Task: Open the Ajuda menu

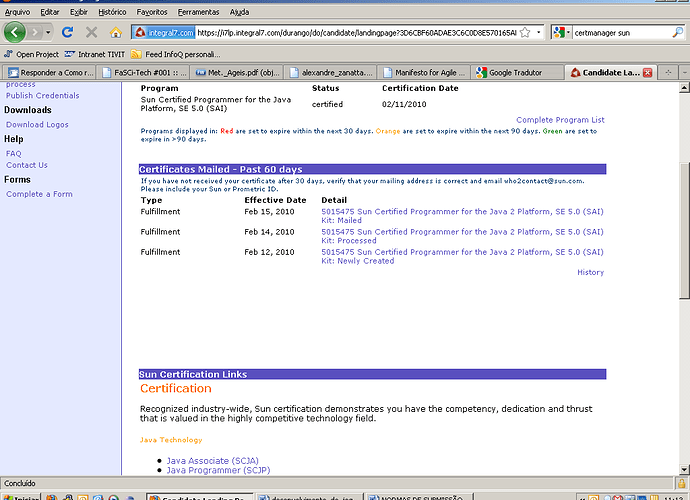Action: [x=239, y=12]
